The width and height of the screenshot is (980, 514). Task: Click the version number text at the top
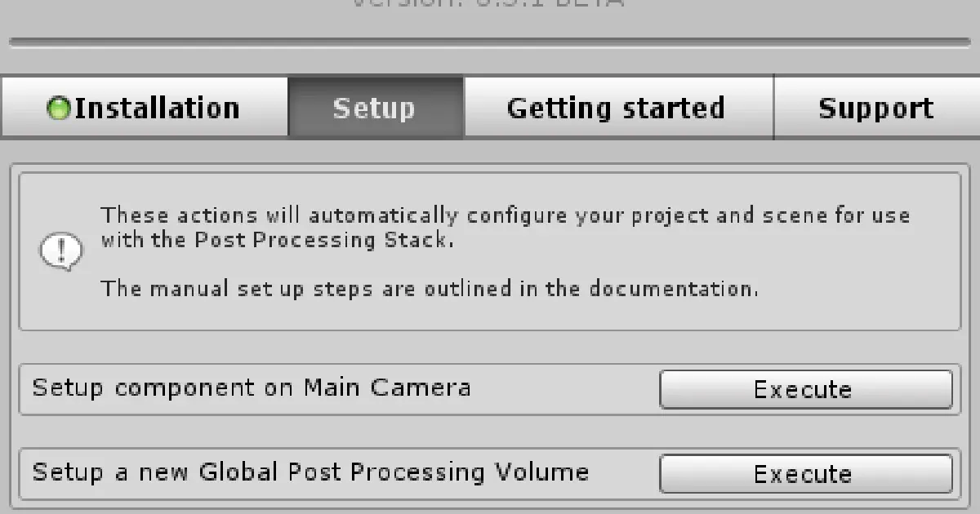[490, 4]
